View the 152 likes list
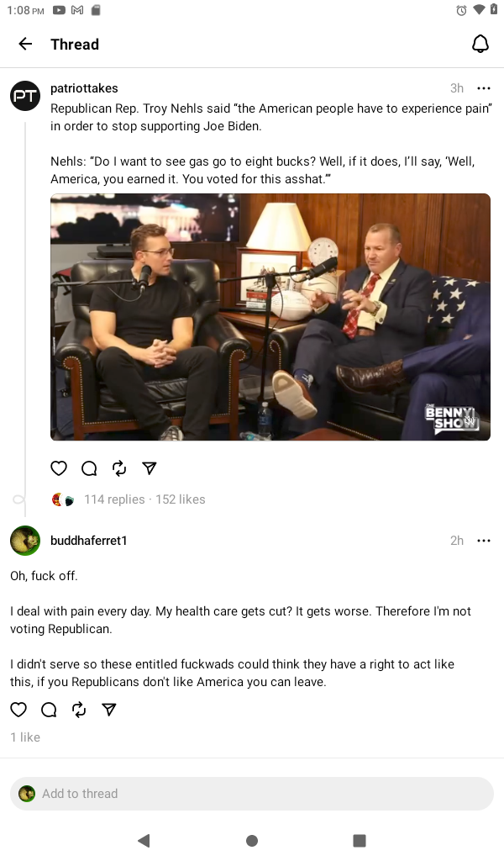Image resolution: width=504 pixels, height=861 pixels. tap(181, 499)
